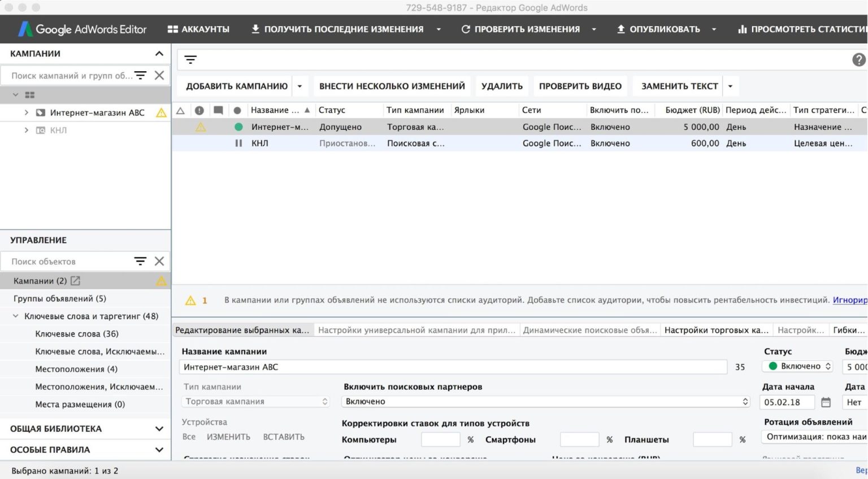Image resolution: width=868 pixels, height=479 pixels.
Task: Collapse the КАМПАНИИ panel chevron
Action: point(159,54)
